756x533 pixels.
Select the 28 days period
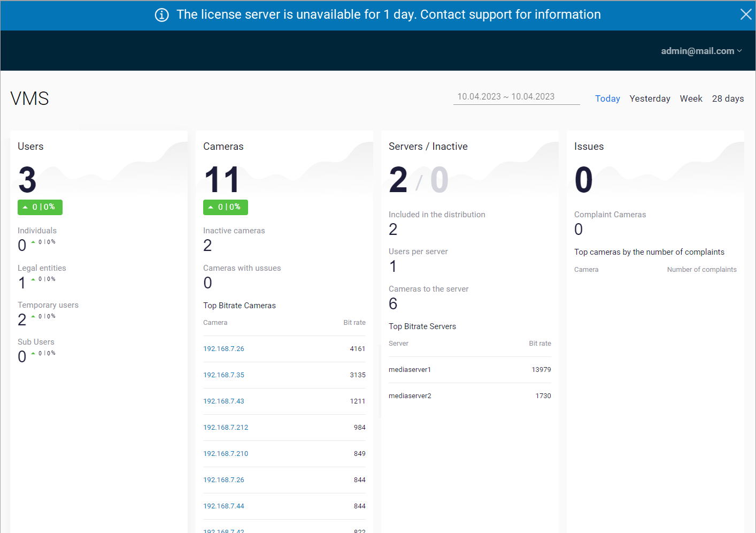pos(728,98)
